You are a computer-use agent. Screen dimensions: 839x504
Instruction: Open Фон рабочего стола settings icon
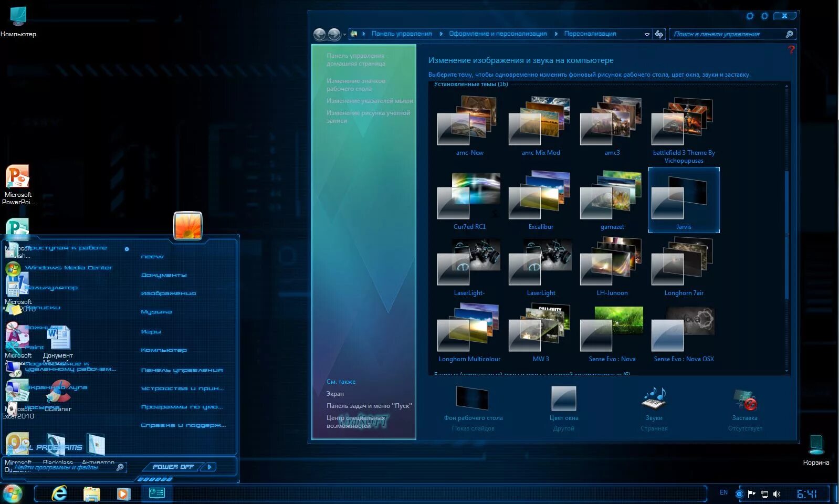473,398
